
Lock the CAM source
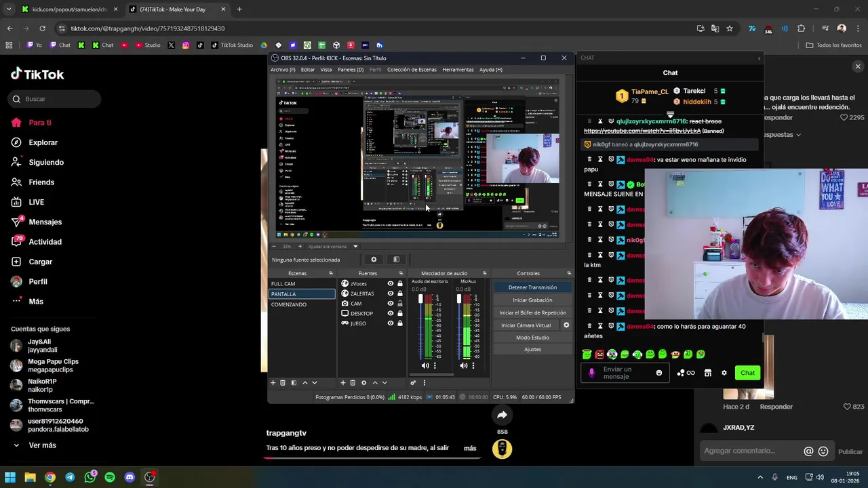(x=400, y=304)
